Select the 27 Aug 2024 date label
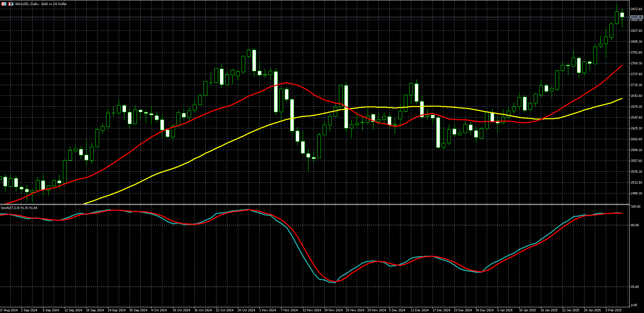Image resolution: width=644 pixels, height=313 pixels. (x=9, y=310)
